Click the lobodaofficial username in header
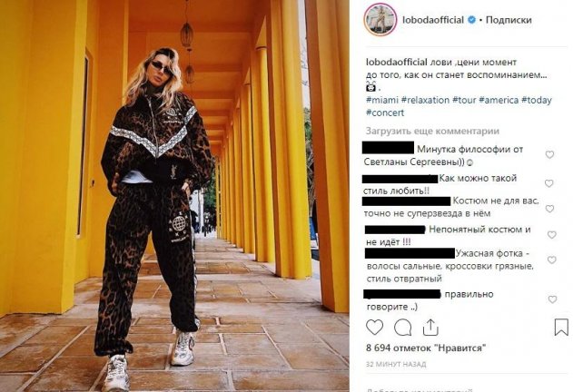 point(433,20)
